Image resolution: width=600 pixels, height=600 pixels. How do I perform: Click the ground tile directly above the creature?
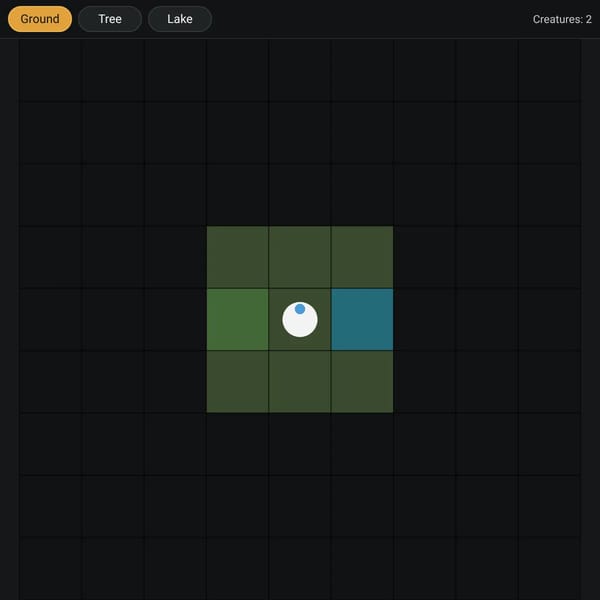pyautogui.click(x=300, y=257)
